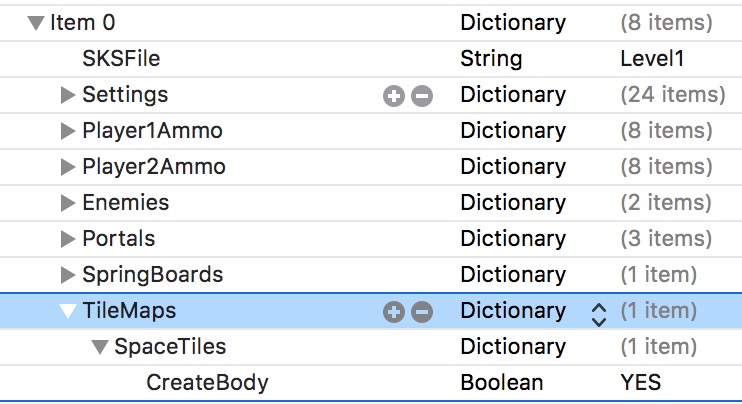The image size is (742, 404).
Task: Collapse the Item 0 disclosure triangle
Action: [37, 23]
